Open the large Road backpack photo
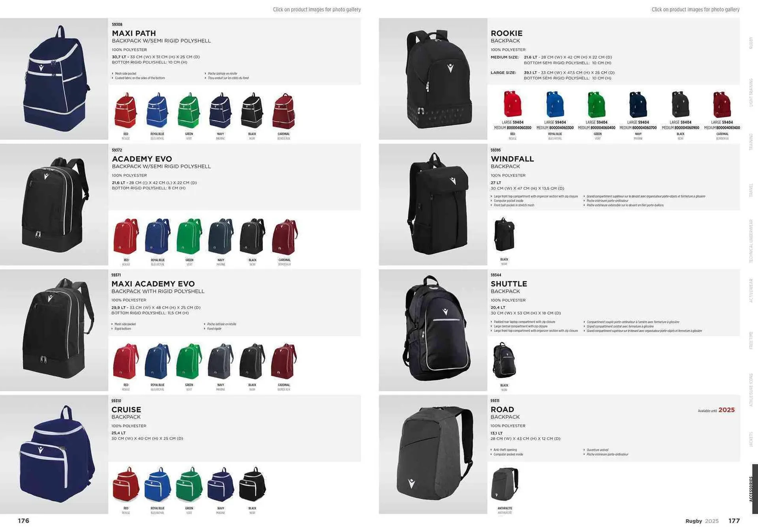The height and width of the screenshot is (532, 758). (x=433, y=454)
